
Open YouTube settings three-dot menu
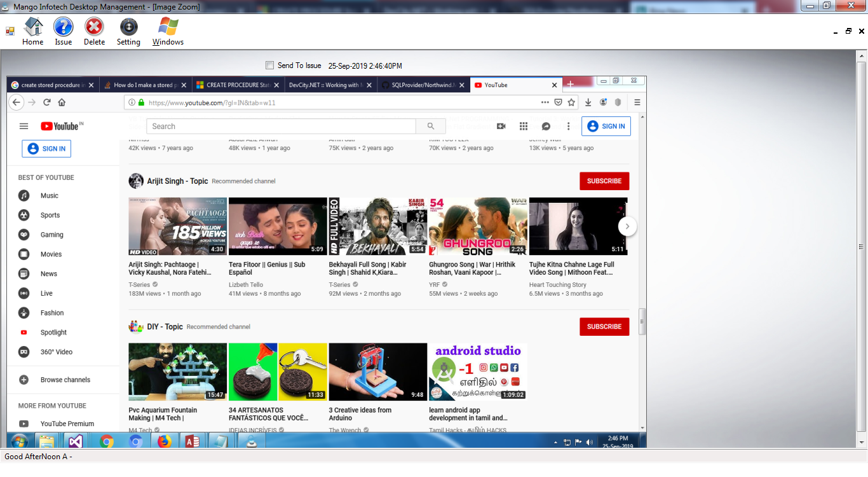point(569,126)
